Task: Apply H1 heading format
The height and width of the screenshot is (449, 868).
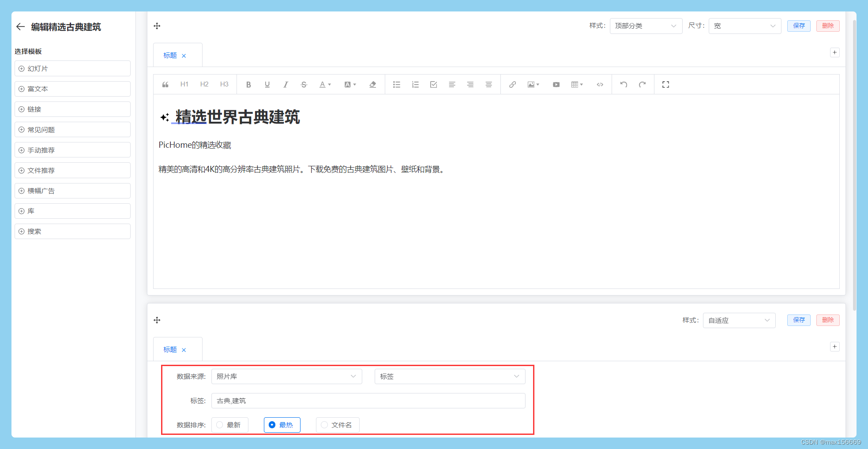Action: [184, 85]
